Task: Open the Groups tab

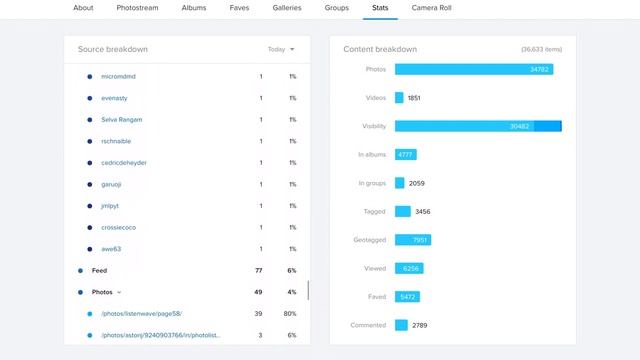Action: point(337,8)
